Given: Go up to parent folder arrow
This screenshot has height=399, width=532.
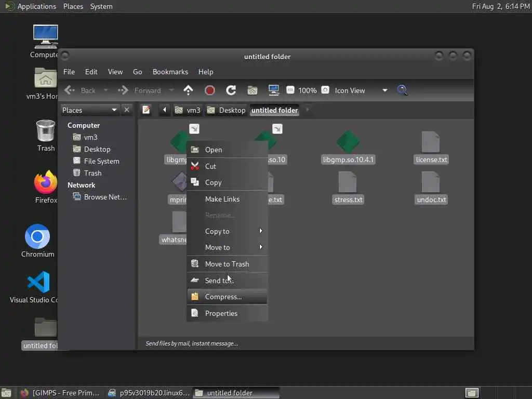Looking at the screenshot, I should tap(188, 90).
